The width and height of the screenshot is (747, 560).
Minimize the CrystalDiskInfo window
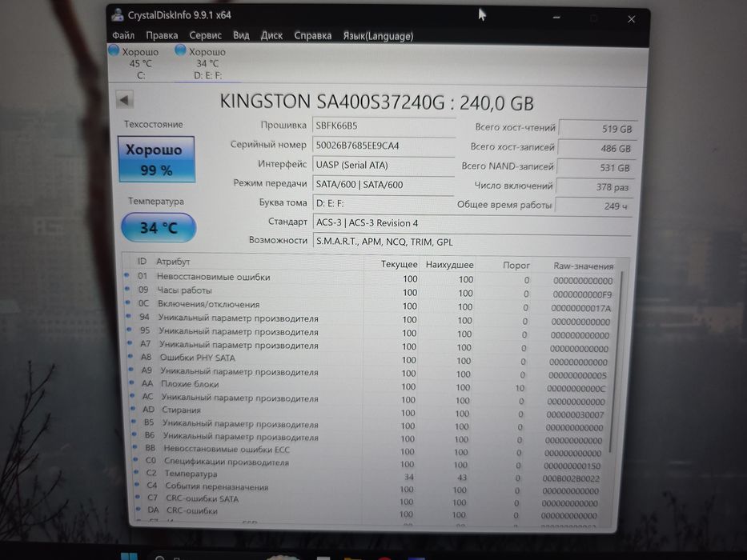click(556, 18)
